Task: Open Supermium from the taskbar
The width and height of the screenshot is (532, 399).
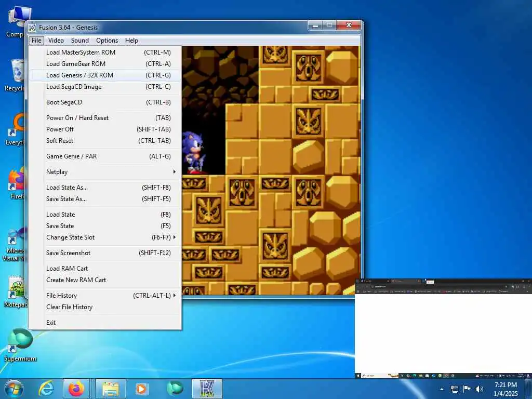Action: [175, 389]
